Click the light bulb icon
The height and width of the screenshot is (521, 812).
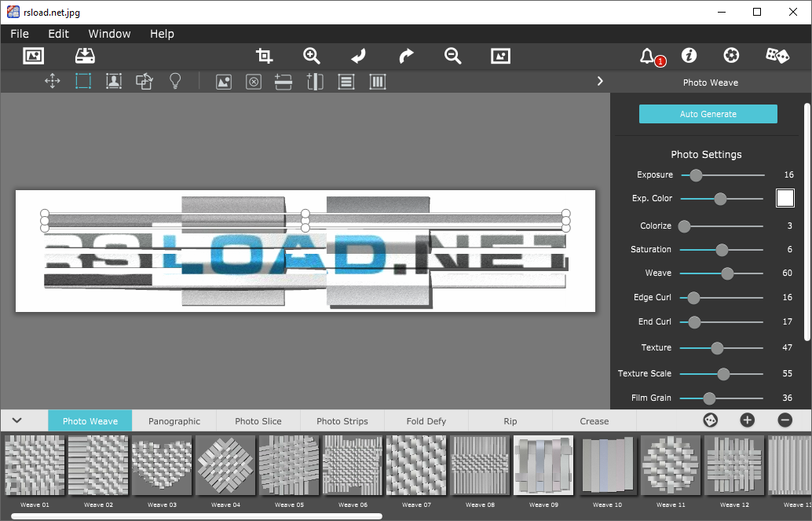[x=175, y=82]
